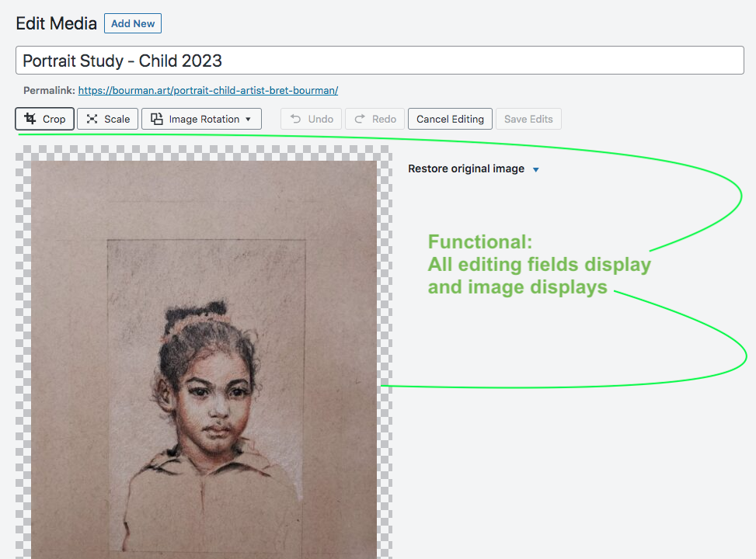Expand the Restore original image disclosure triangle
The image size is (756, 559).
click(x=535, y=169)
